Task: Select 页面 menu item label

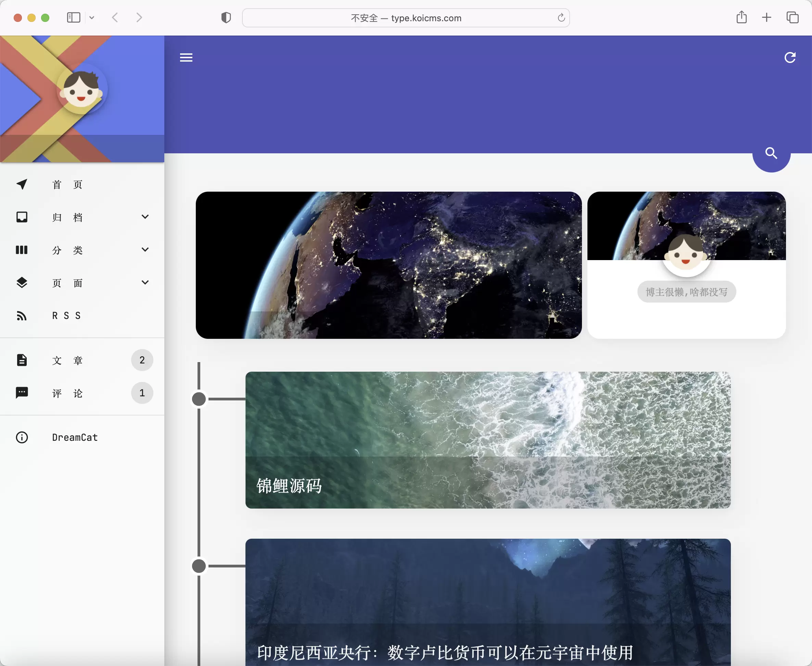Action: pyautogui.click(x=67, y=283)
